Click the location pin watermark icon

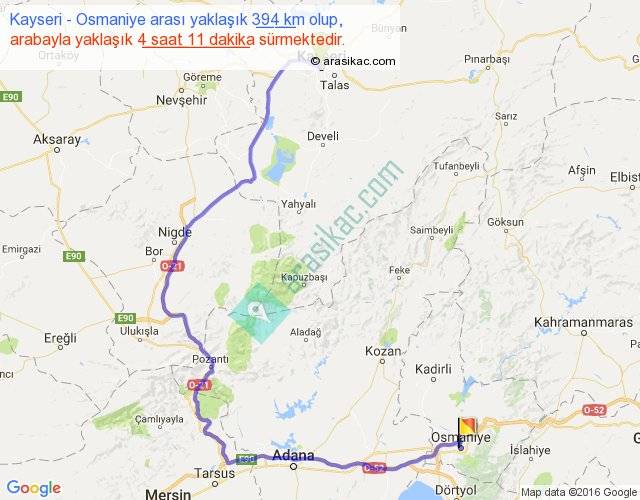[258, 312]
